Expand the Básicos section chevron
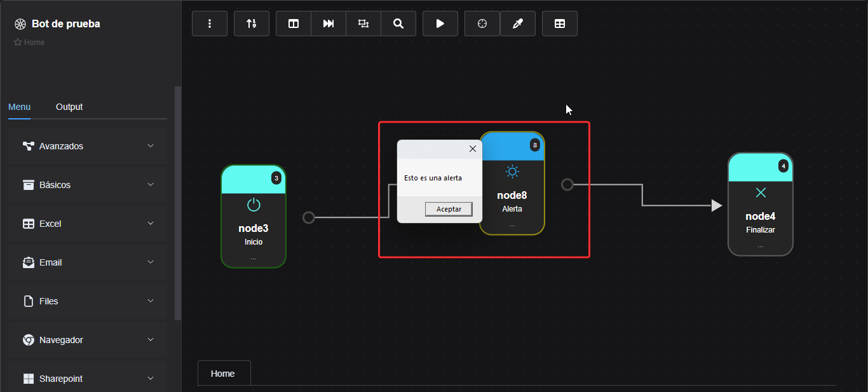The image size is (868, 392). pyautogui.click(x=151, y=184)
